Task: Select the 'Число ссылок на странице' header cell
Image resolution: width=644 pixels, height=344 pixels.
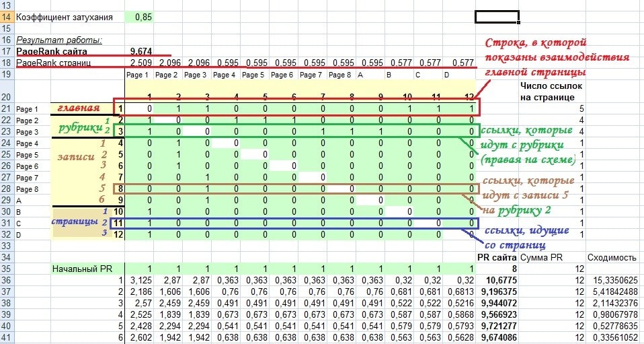Action: point(552,92)
